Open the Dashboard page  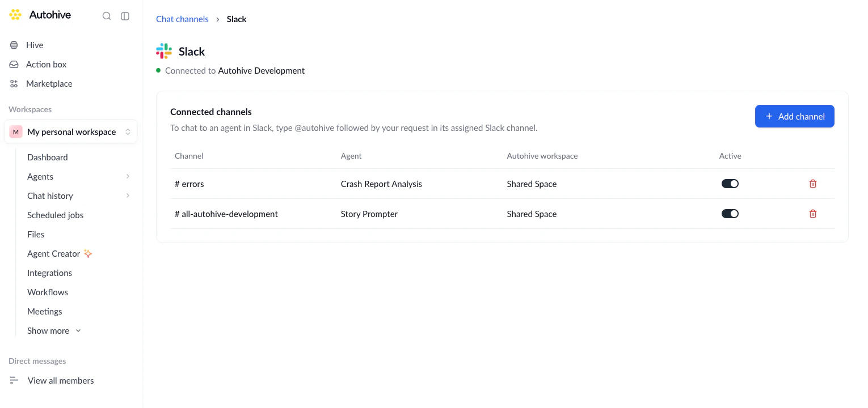48,158
